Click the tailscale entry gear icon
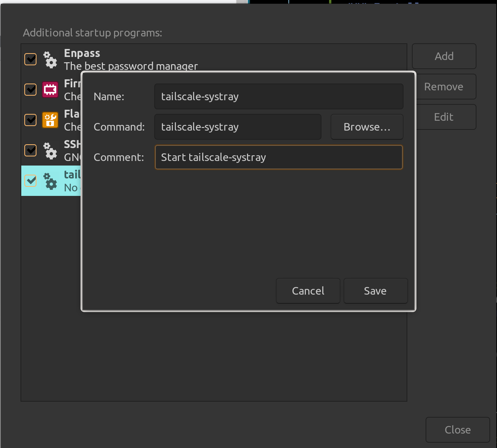Viewport: 497px width, 448px height. click(x=50, y=181)
